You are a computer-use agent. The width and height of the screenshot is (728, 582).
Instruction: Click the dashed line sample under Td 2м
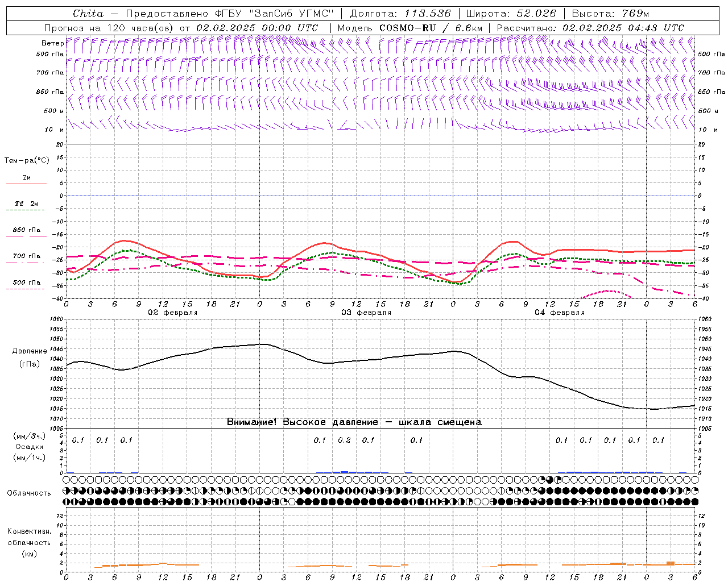[26, 210]
